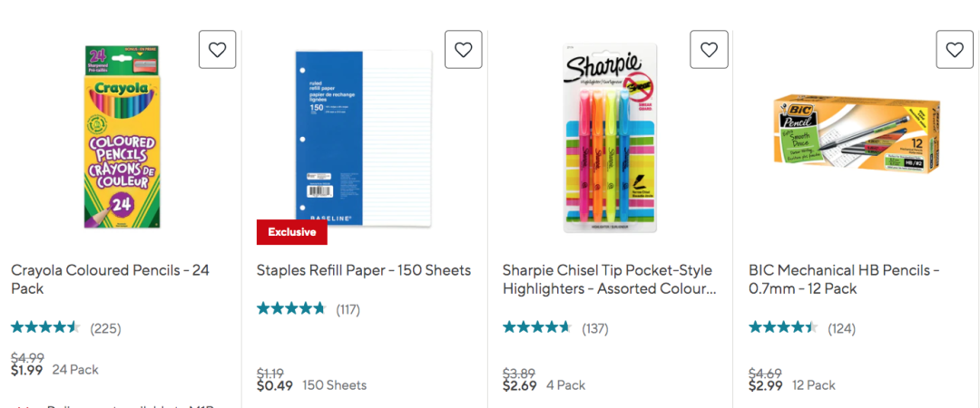View the 117 reviews for refill paper
980x408 pixels.
point(348,308)
